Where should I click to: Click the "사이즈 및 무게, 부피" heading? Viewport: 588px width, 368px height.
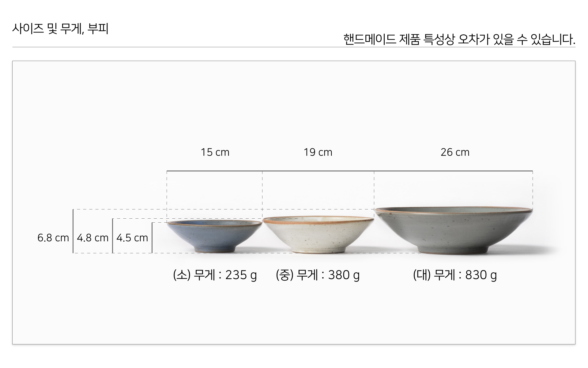(x=60, y=29)
